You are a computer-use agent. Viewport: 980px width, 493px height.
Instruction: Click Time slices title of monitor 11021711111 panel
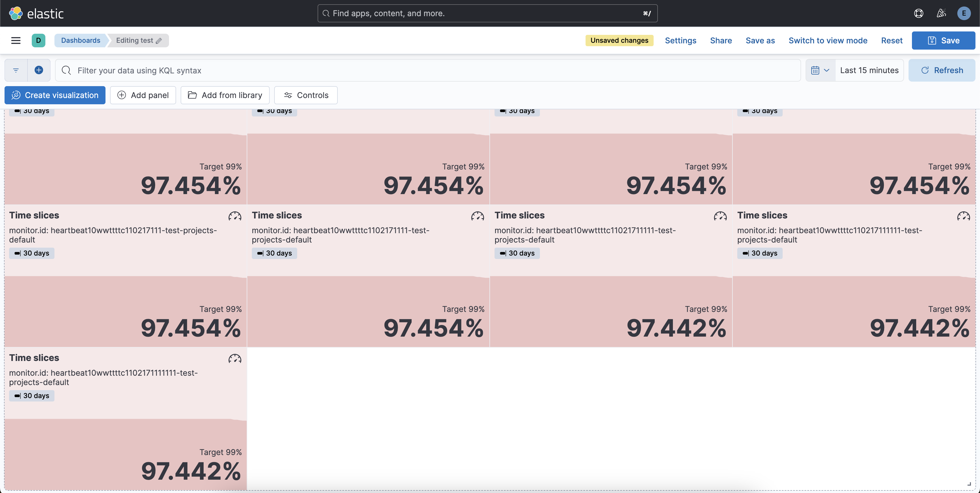(519, 215)
